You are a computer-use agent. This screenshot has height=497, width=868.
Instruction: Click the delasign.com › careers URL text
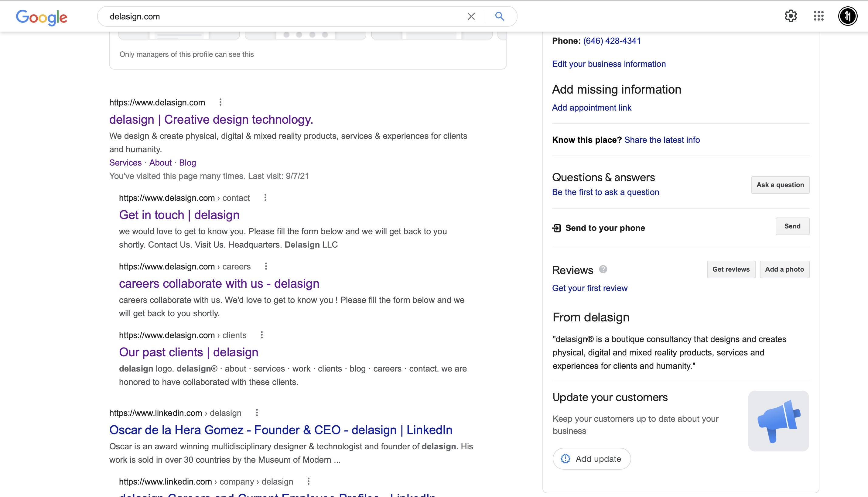click(185, 267)
